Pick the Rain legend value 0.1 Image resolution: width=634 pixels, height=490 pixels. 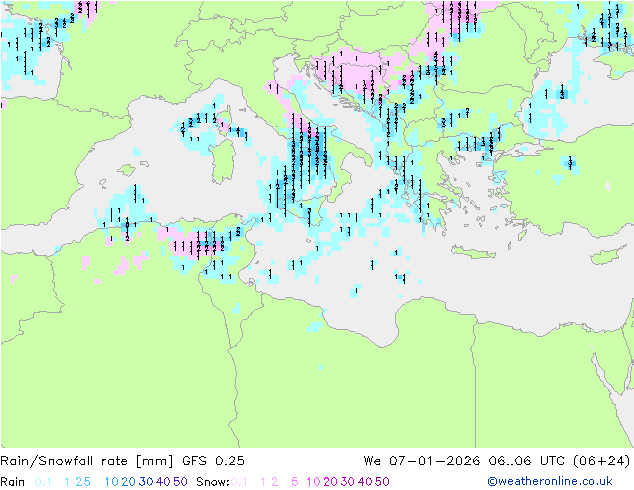(43, 482)
